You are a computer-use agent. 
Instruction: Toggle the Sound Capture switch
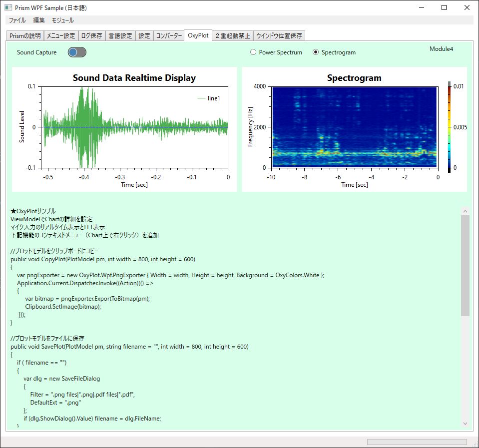pyautogui.click(x=77, y=52)
